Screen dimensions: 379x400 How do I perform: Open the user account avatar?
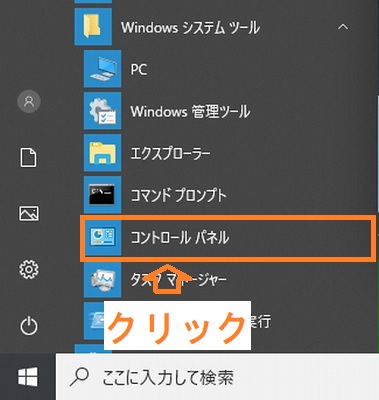coord(29,101)
